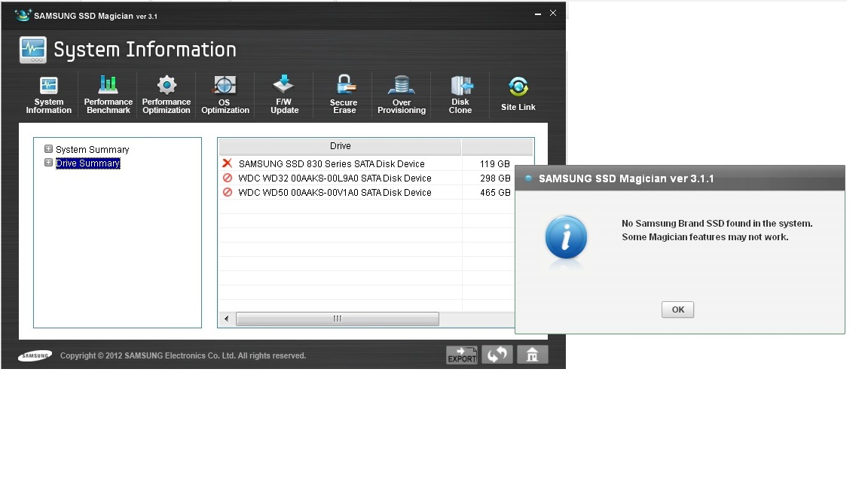Click the horizontal scrollbar left arrow
The height and width of the screenshot is (488, 868).
click(x=226, y=319)
